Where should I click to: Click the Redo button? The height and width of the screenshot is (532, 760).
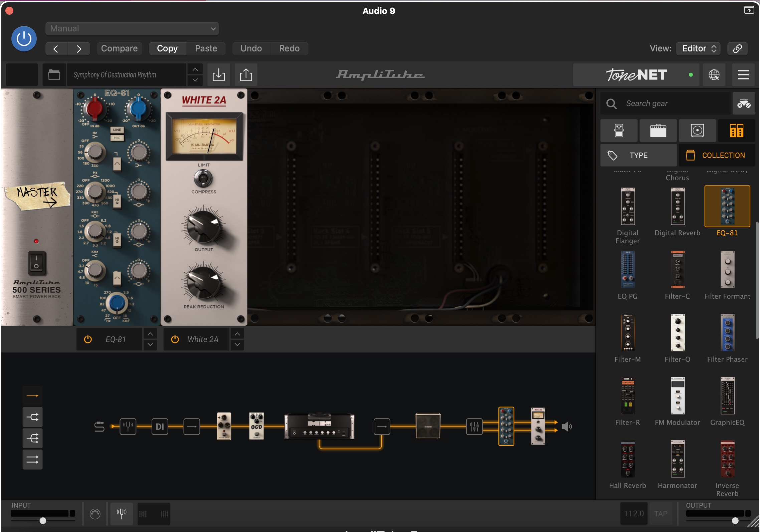point(289,49)
